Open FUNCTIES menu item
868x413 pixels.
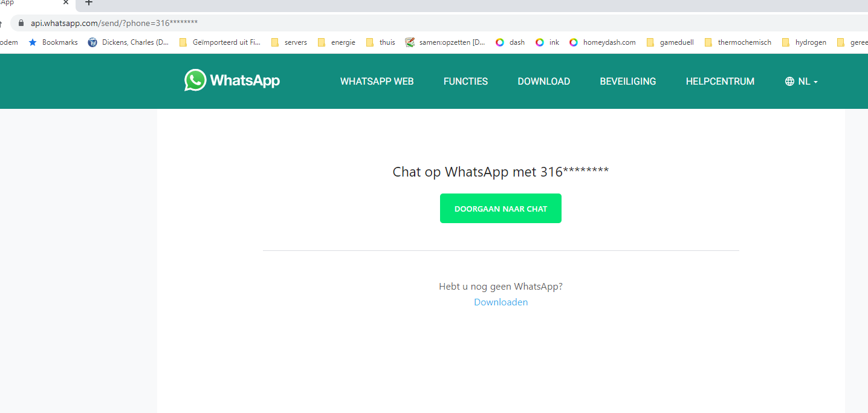(465, 81)
